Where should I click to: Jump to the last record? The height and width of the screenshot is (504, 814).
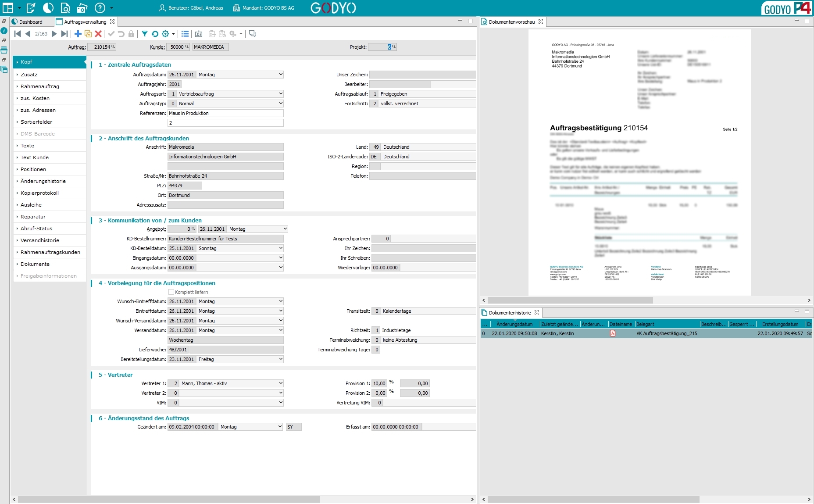[64, 34]
